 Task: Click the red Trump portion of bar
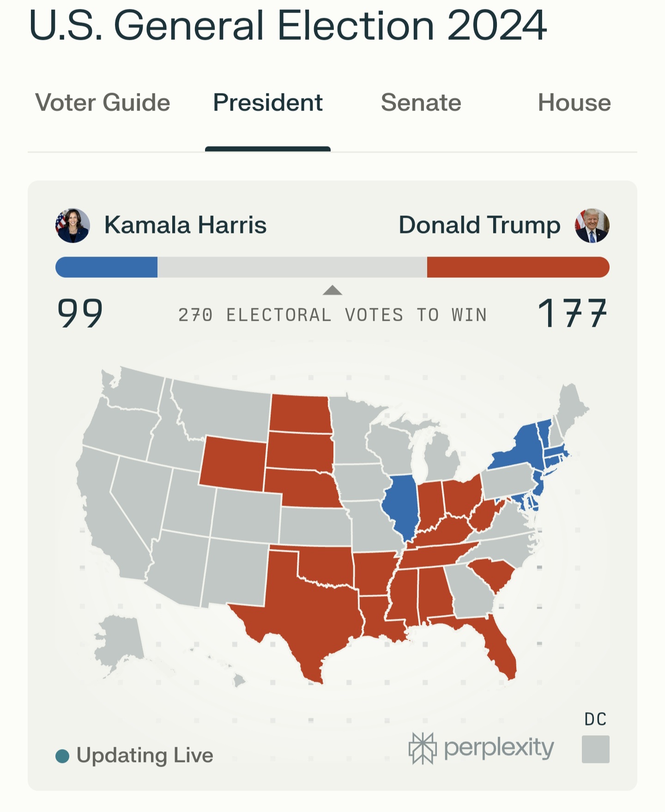[518, 267]
